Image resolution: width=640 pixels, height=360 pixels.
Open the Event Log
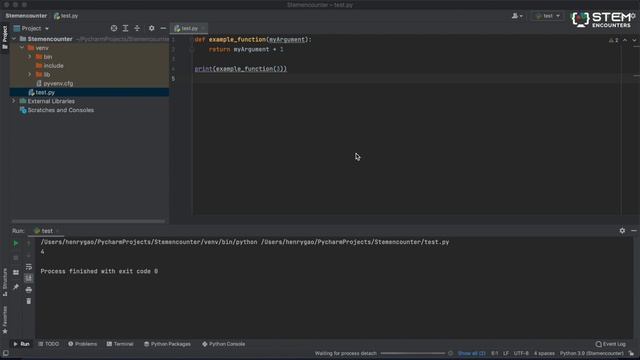click(x=610, y=344)
